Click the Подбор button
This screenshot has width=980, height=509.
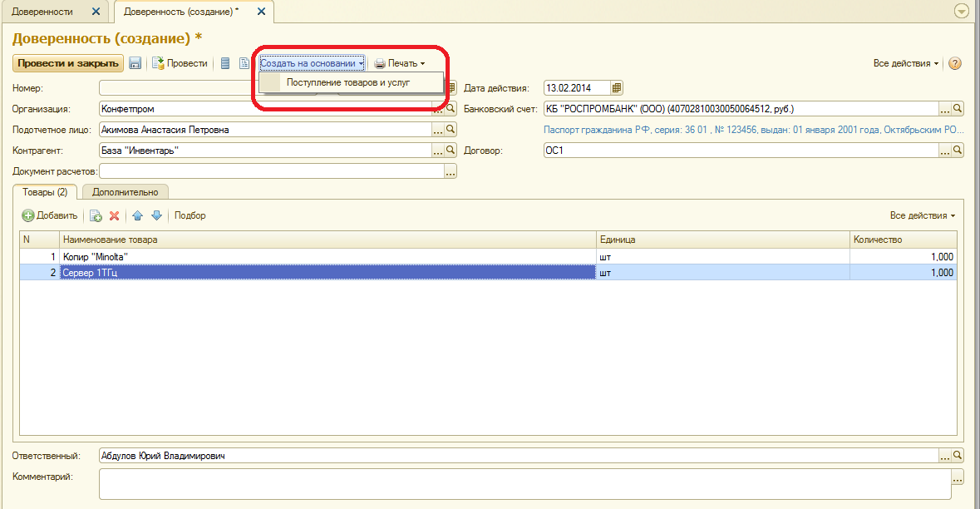(190, 215)
